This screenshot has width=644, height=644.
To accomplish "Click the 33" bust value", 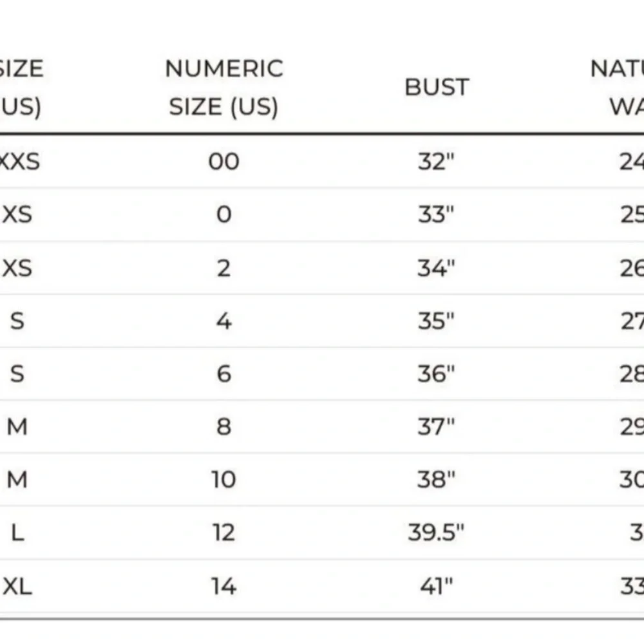I will 436,214.
